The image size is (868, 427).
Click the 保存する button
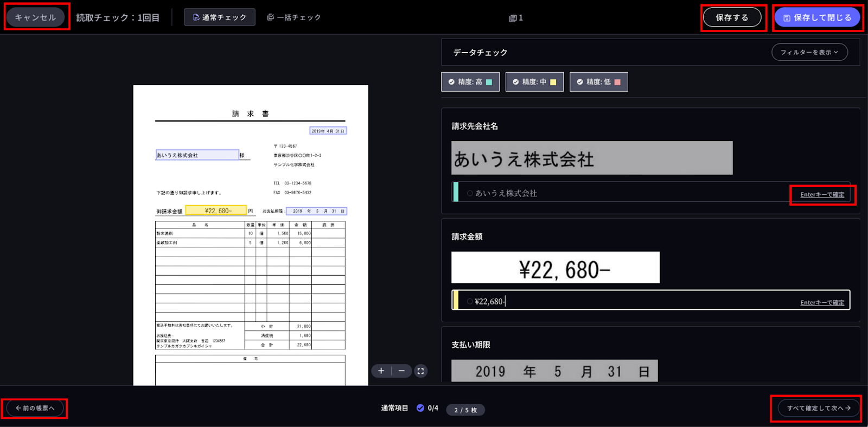(732, 18)
